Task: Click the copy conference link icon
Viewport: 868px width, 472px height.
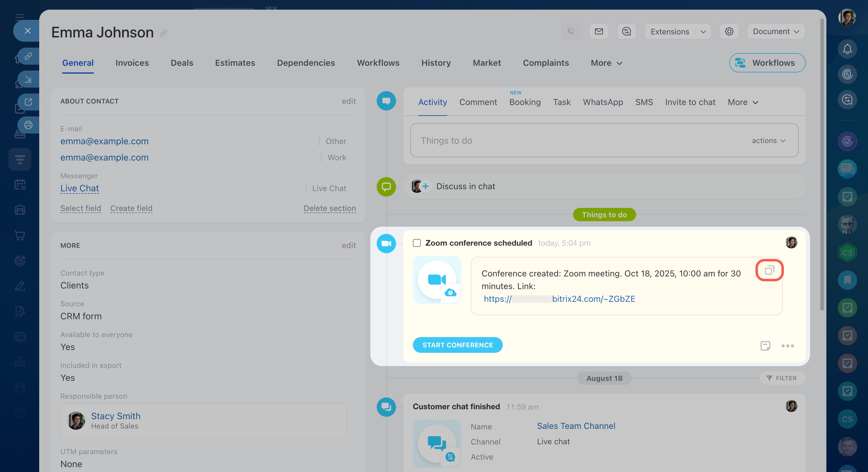Action: pos(769,270)
